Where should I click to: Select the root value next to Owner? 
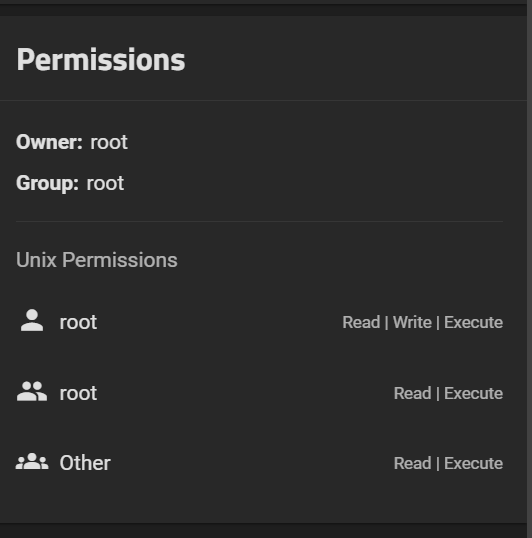109,142
